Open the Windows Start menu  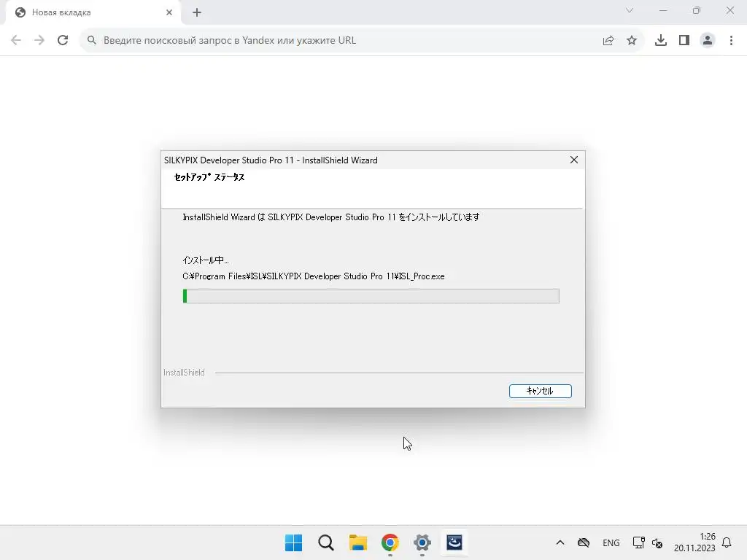coord(293,542)
